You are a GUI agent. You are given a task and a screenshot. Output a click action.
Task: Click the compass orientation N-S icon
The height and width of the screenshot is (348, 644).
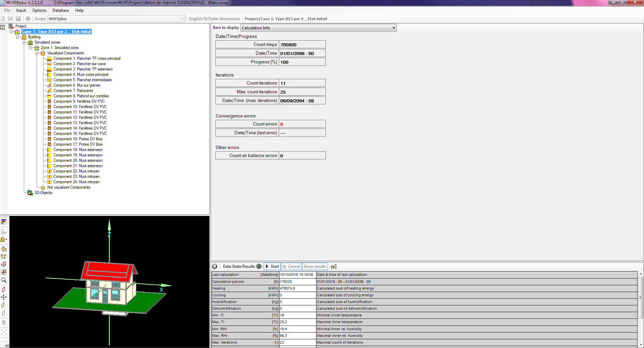pos(4,297)
